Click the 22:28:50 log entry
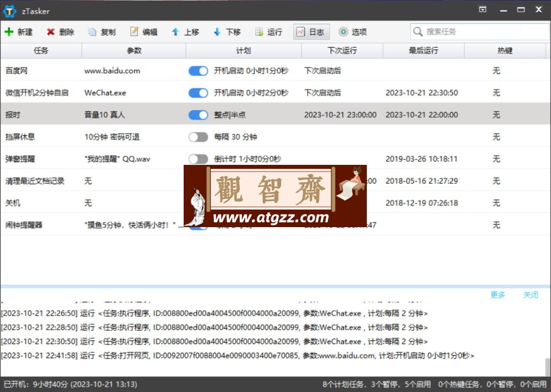 pos(214,327)
